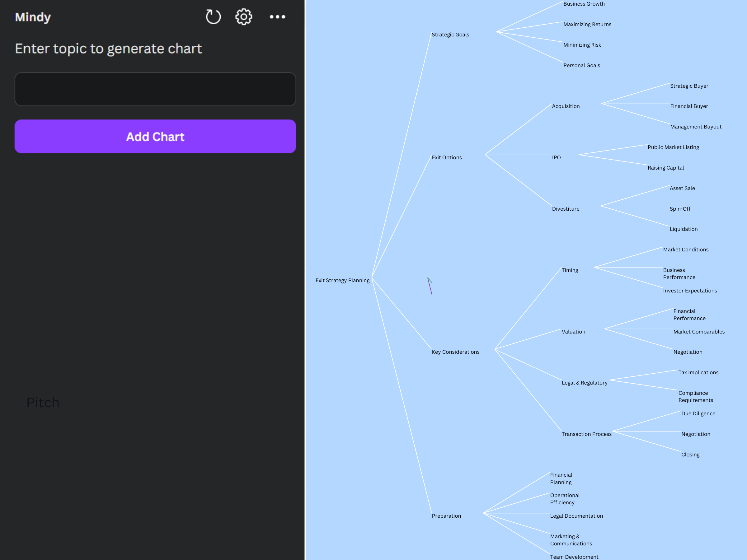
Task: Select the Legal & Regulatory node
Action: coord(584,383)
